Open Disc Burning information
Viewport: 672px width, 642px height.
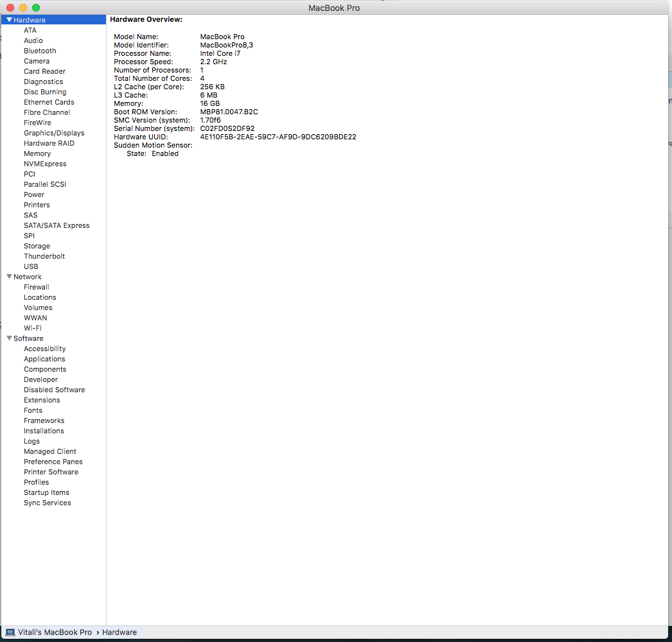45,92
